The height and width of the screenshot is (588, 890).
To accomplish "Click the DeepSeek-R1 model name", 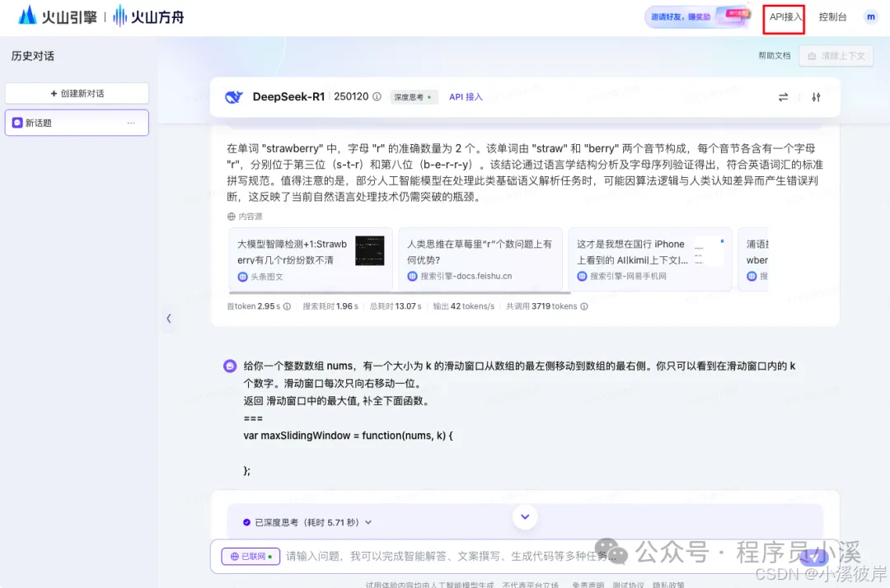I will [288, 96].
